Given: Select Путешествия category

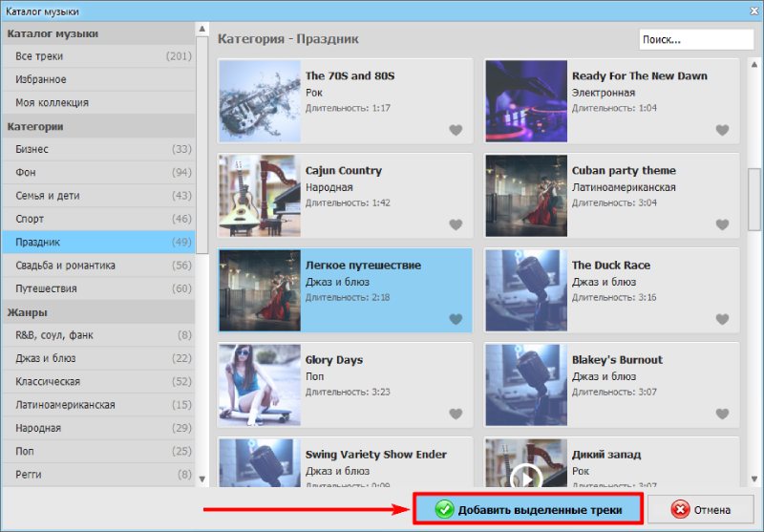Looking at the screenshot, I should tap(98, 288).
